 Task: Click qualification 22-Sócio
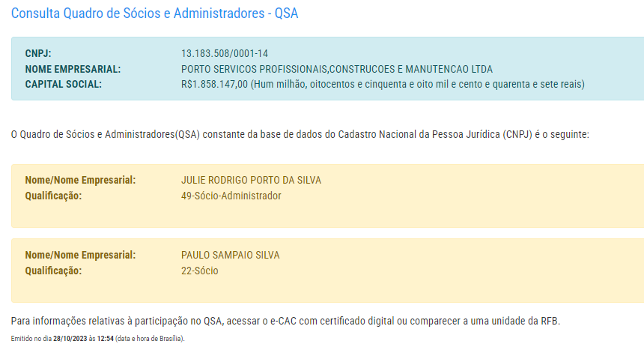pos(200,271)
